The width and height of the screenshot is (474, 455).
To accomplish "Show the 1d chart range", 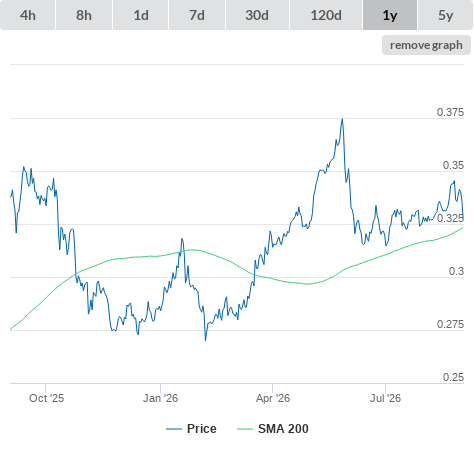I will pos(141,15).
